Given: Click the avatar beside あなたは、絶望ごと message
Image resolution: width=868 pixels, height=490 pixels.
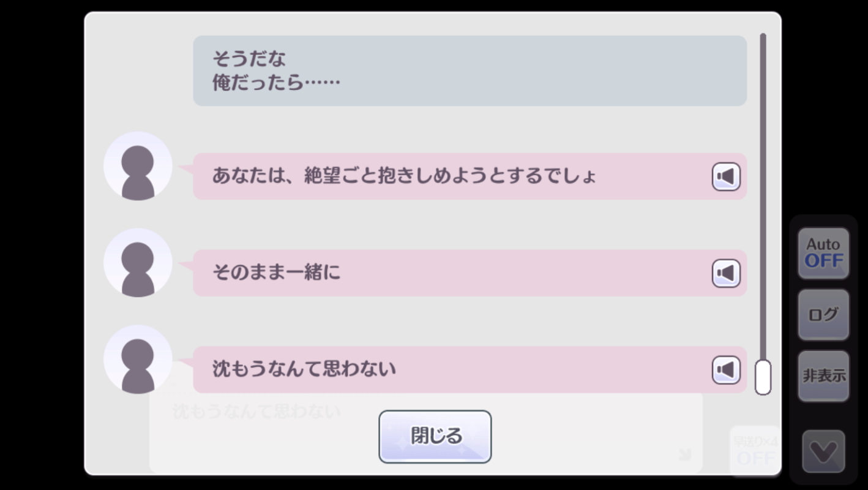Looking at the screenshot, I should [x=138, y=166].
